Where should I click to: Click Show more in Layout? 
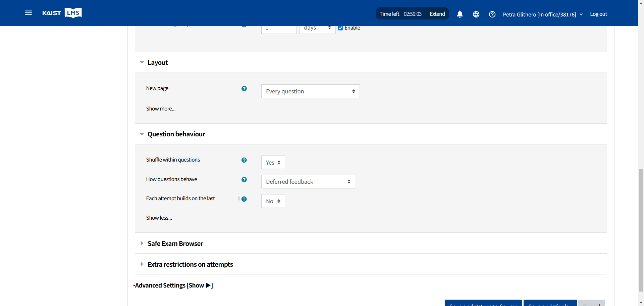(161, 109)
